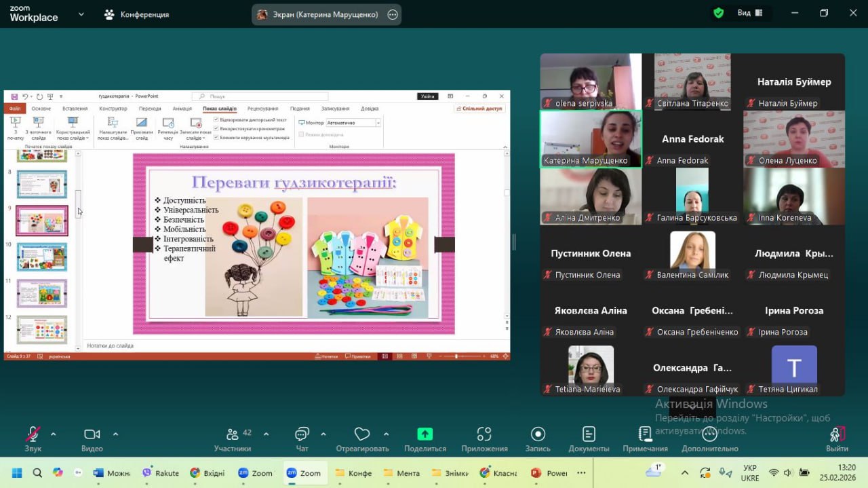Viewport: 868px width, 488px height.
Task: Open Примечания notes icon
Action: pos(645,435)
